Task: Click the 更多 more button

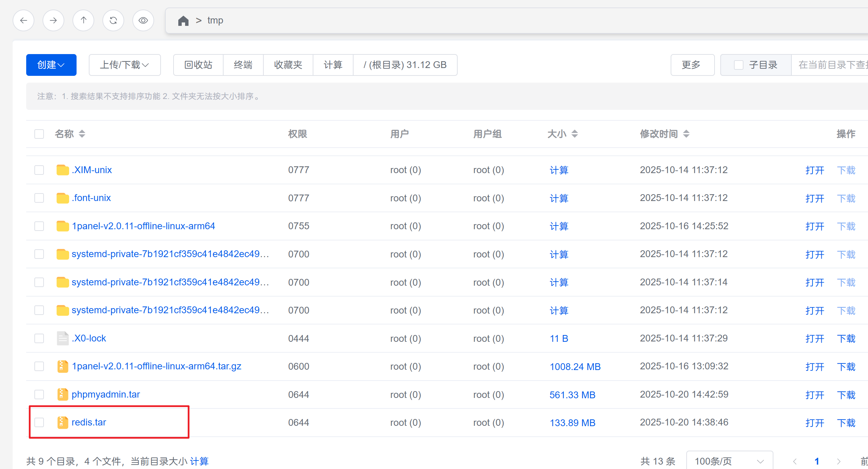Action: coord(692,65)
